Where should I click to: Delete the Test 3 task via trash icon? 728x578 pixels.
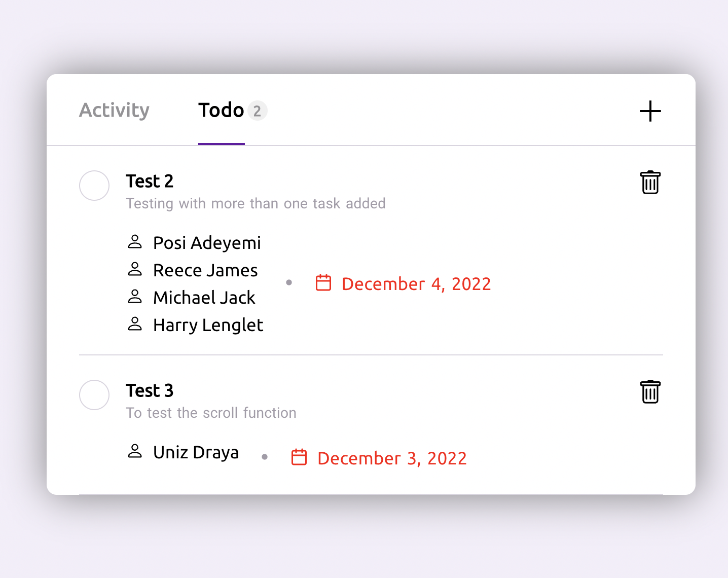click(650, 392)
